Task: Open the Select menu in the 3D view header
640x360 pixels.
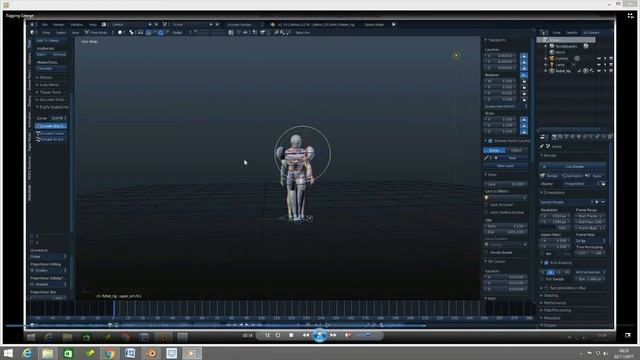Action: click(61, 33)
